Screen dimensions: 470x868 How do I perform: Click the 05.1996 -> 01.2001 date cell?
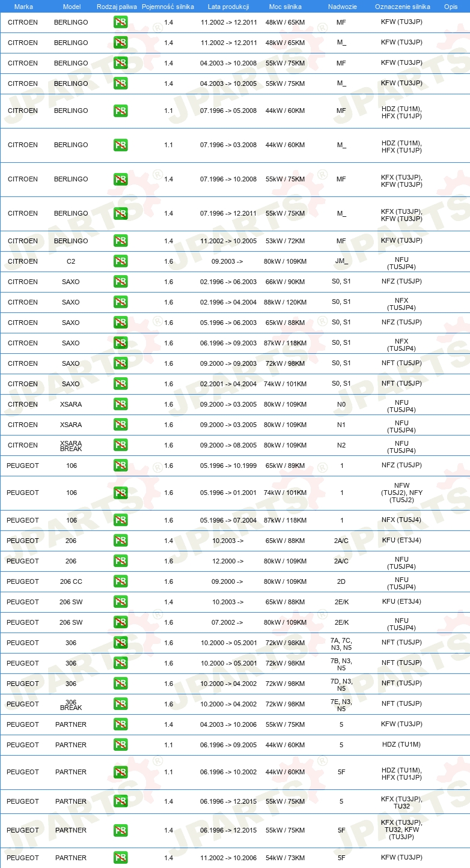(x=228, y=493)
